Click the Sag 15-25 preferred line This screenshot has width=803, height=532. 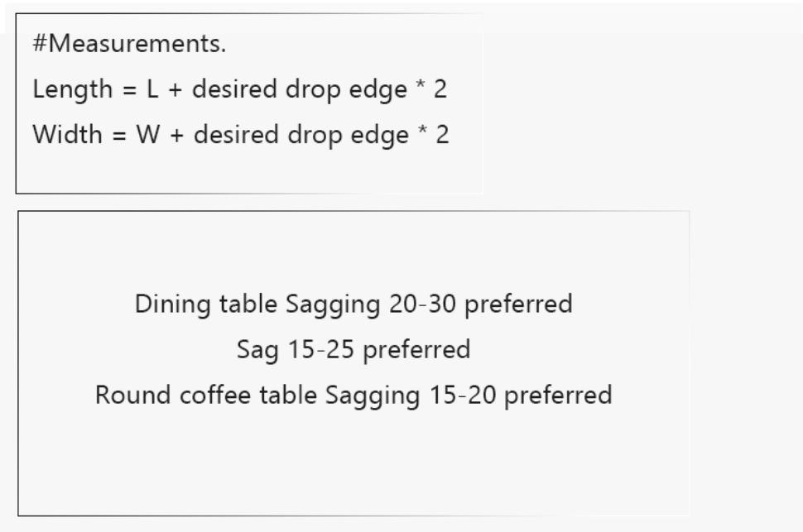(x=353, y=349)
